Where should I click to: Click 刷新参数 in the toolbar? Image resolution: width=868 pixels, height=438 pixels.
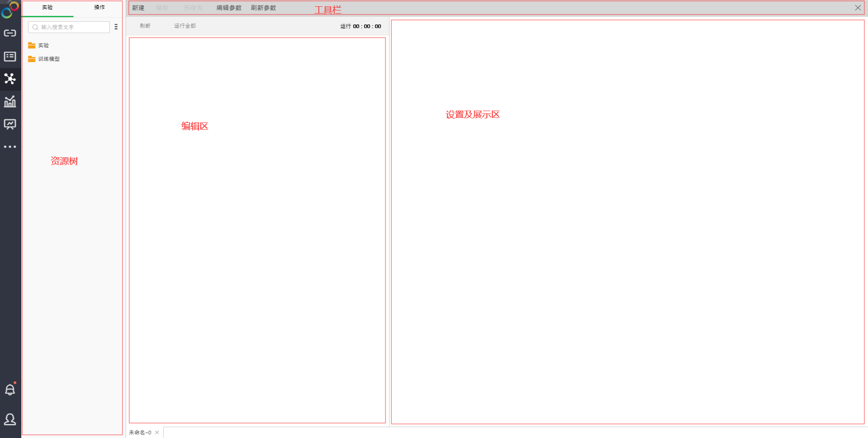click(263, 8)
